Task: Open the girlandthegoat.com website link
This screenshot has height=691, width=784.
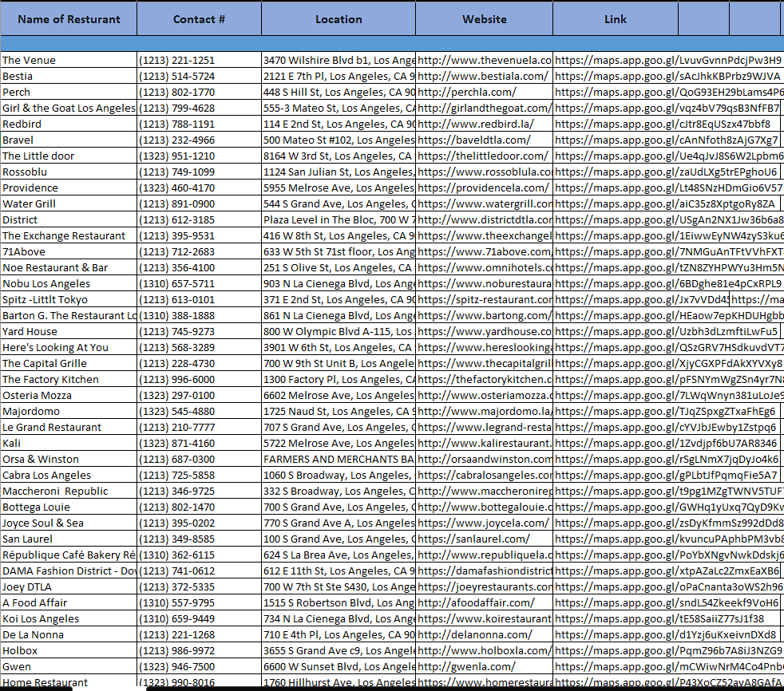Action: point(485,108)
